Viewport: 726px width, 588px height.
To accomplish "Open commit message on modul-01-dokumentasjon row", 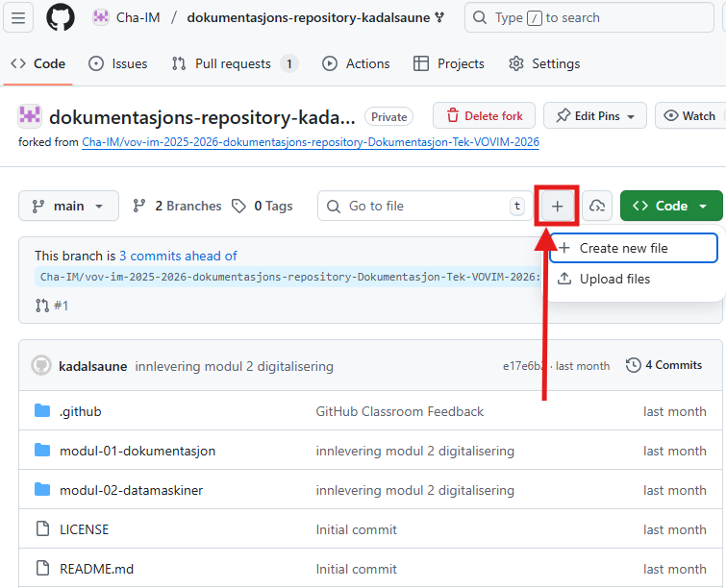I will [414, 451].
